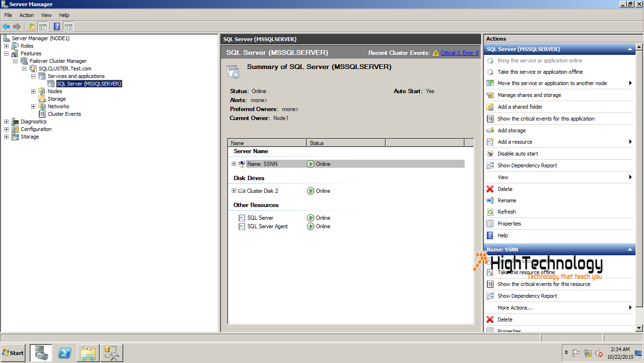Screen dimensions: 644x363
Task: Expand the Nodes tree item
Action: click(x=33, y=91)
